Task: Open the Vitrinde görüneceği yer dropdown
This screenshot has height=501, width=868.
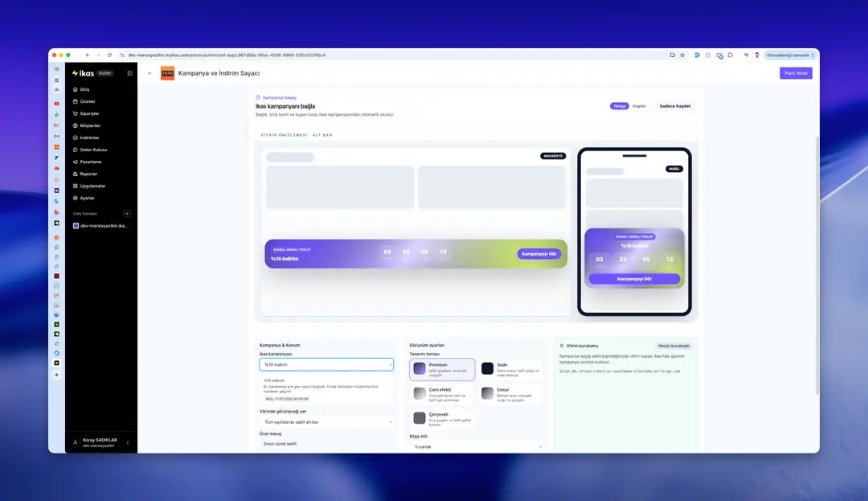Action: tap(326, 422)
